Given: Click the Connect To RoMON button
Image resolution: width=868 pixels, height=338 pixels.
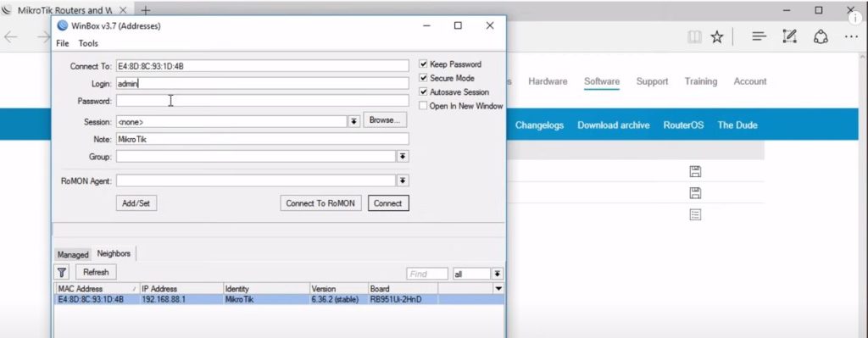Looking at the screenshot, I should coord(320,203).
